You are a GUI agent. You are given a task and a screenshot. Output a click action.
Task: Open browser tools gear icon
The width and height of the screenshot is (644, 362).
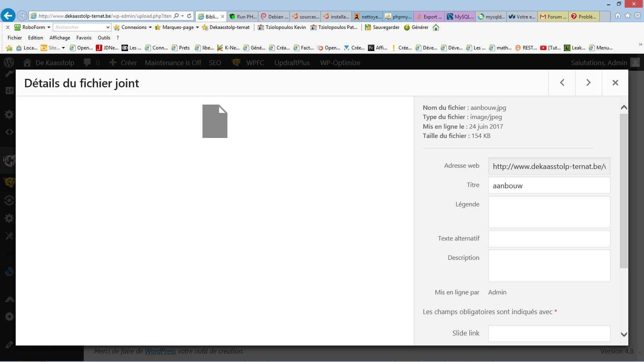tap(638, 16)
